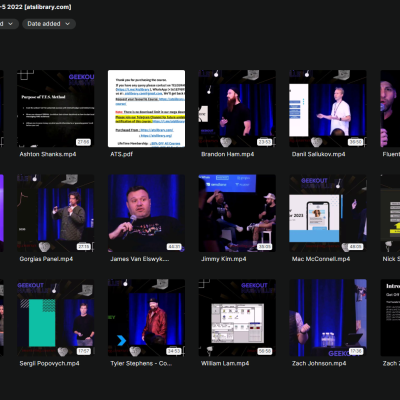Click the 58:58 duration badge on William Lam
Image resolution: width=400 pixels, height=400 pixels.
(x=265, y=351)
